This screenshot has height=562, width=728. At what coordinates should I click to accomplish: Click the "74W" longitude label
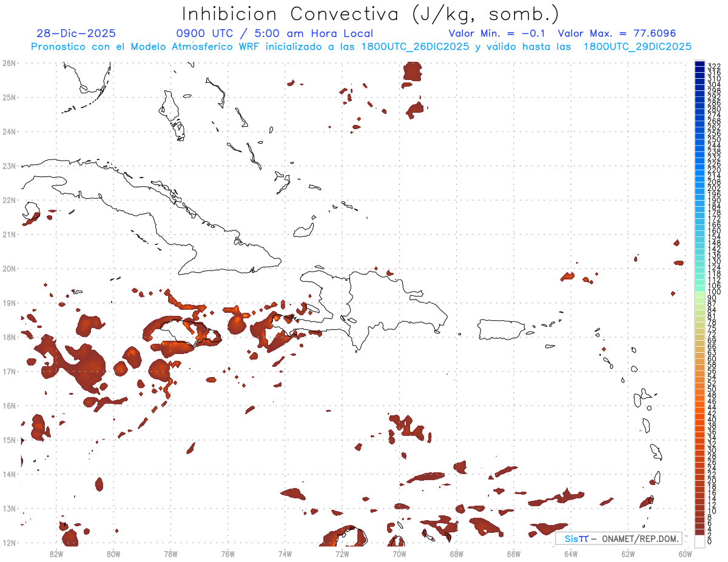(x=285, y=553)
